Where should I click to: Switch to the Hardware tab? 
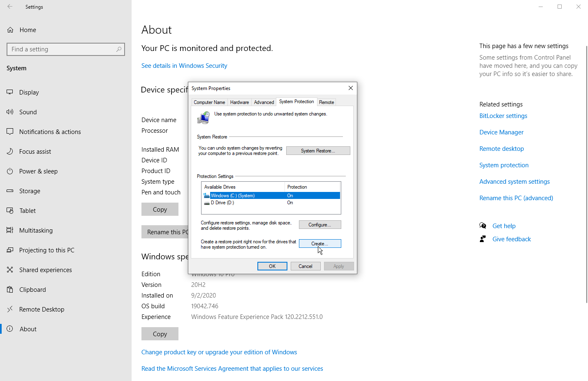coord(239,102)
